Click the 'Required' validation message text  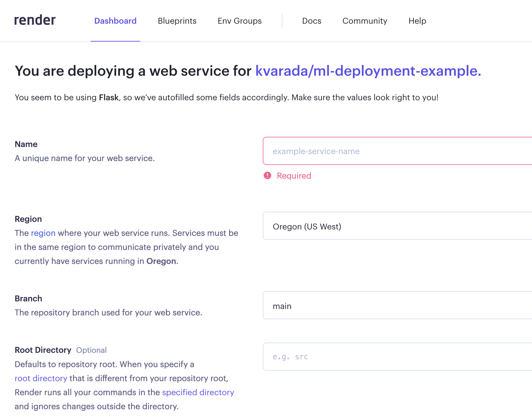(294, 176)
